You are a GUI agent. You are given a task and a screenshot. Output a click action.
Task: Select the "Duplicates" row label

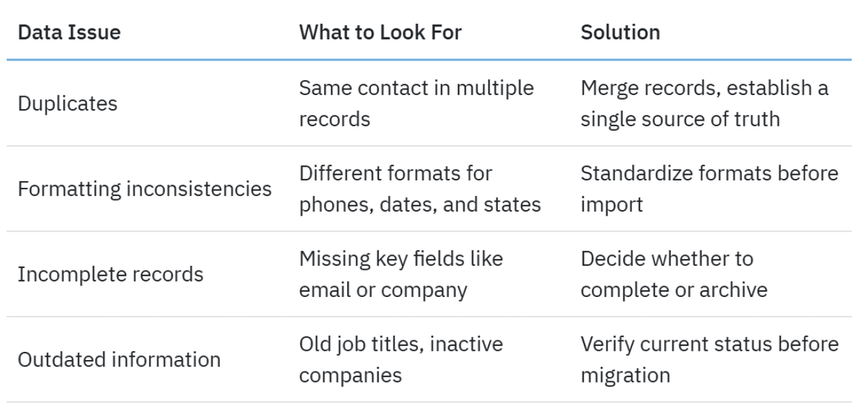(68, 104)
